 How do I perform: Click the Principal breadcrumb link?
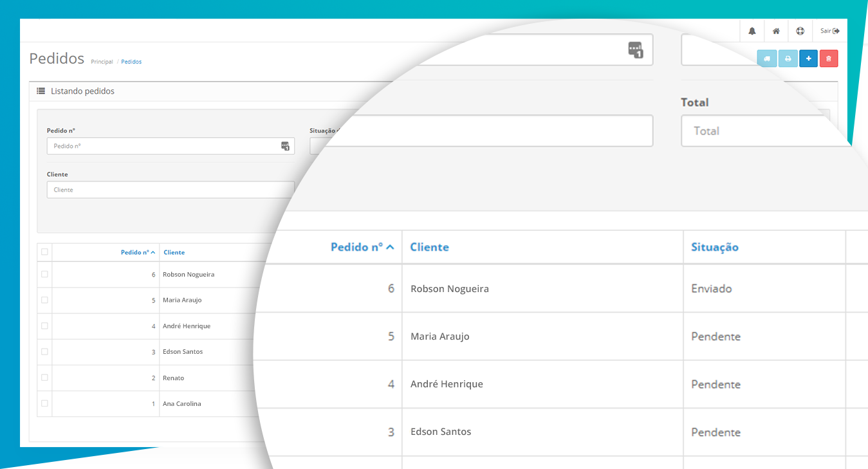[102, 62]
